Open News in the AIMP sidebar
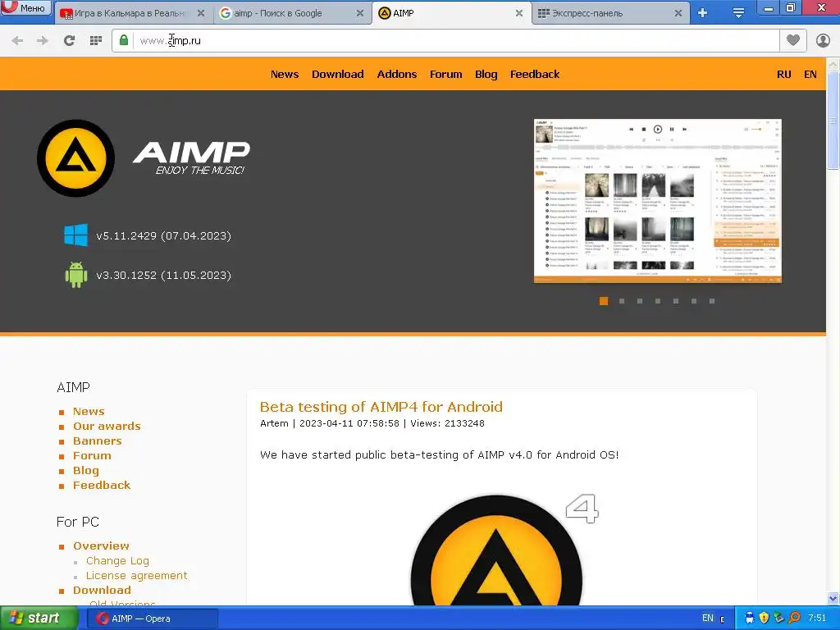This screenshot has width=840, height=630. tap(89, 412)
